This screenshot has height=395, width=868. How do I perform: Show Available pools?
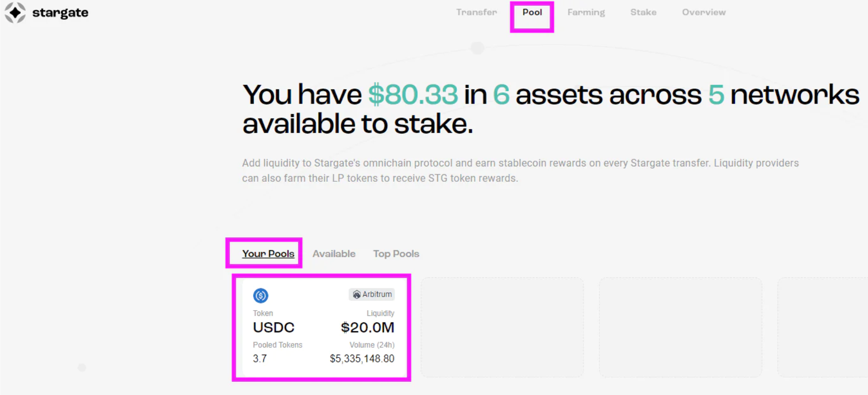[334, 253]
